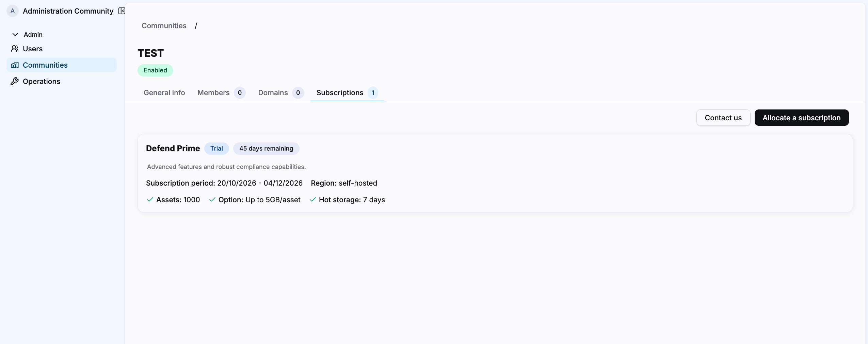868x344 pixels.
Task: Click the Trial badge
Action: pos(216,149)
